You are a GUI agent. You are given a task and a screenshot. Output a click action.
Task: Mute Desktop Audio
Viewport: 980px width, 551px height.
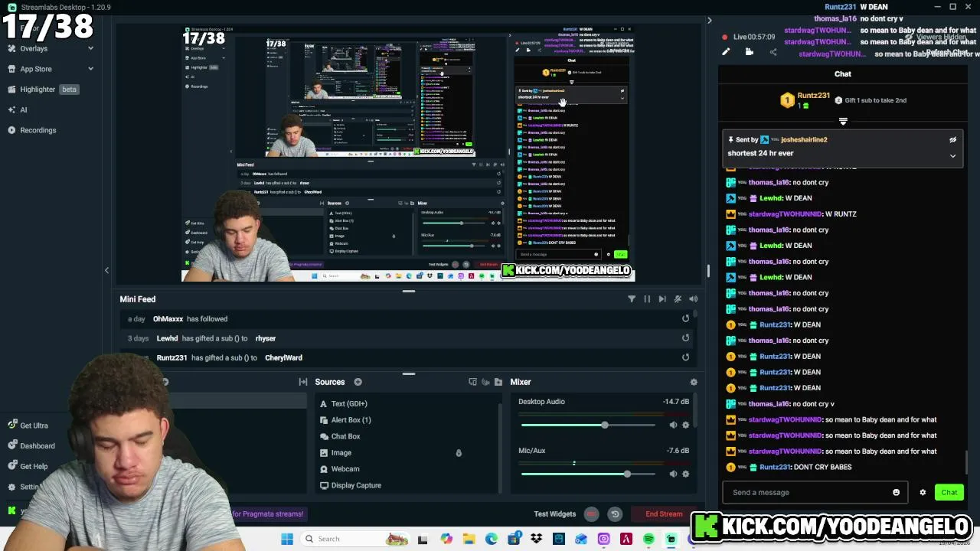click(x=673, y=425)
